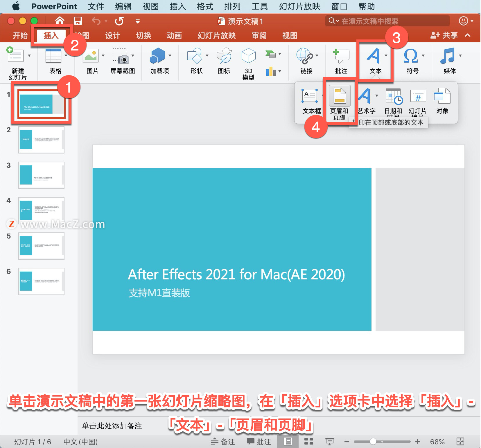Image resolution: width=481 pixels, height=448 pixels.
Task: Expand the Add-ins (加载项) dropdown arrow
Action: 170,55
